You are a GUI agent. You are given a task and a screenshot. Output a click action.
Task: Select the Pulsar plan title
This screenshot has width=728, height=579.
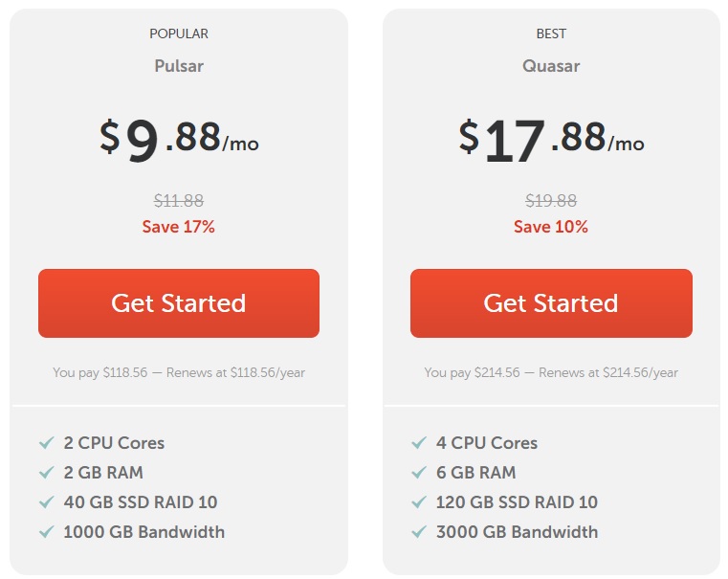click(179, 66)
